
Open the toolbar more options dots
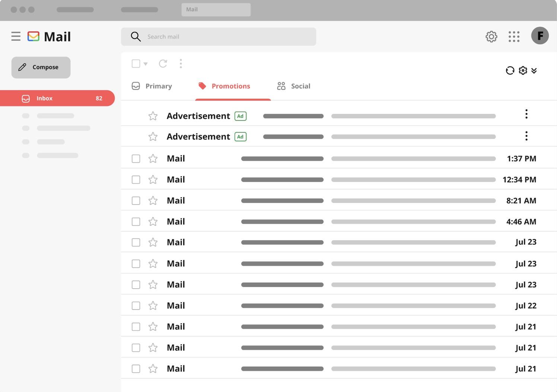(x=181, y=64)
